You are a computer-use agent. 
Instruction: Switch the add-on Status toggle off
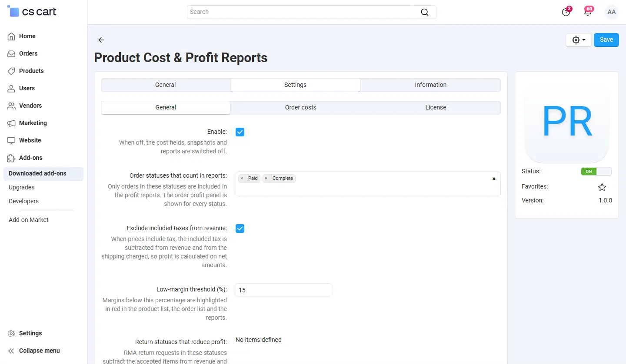pyautogui.click(x=596, y=171)
